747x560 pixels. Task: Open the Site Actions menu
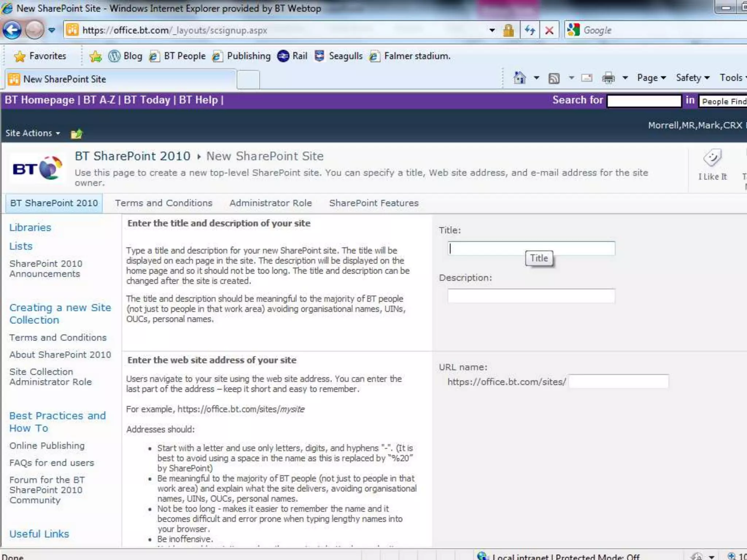[x=33, y=133]
